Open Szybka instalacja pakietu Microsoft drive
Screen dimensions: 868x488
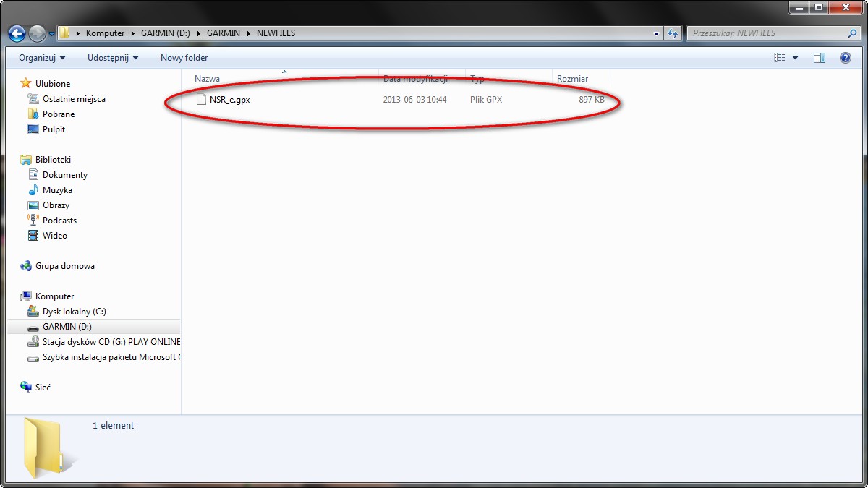111,357
